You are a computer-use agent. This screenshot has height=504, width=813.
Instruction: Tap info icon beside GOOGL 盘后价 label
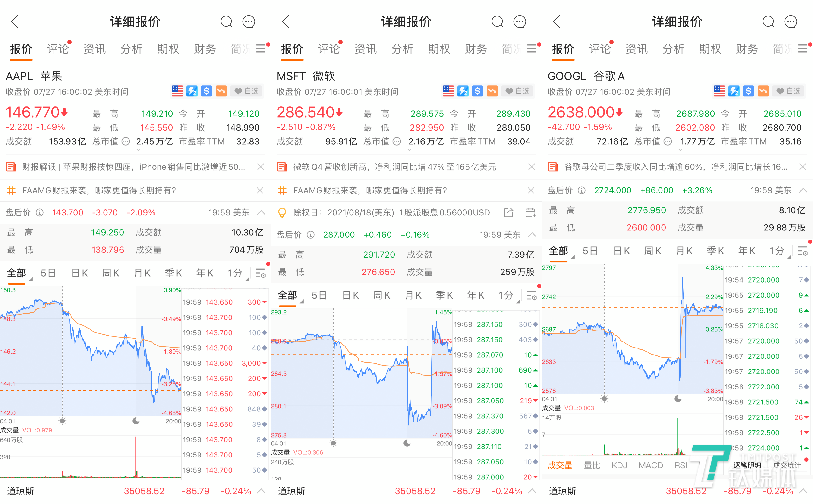click(x=581, y=190)
